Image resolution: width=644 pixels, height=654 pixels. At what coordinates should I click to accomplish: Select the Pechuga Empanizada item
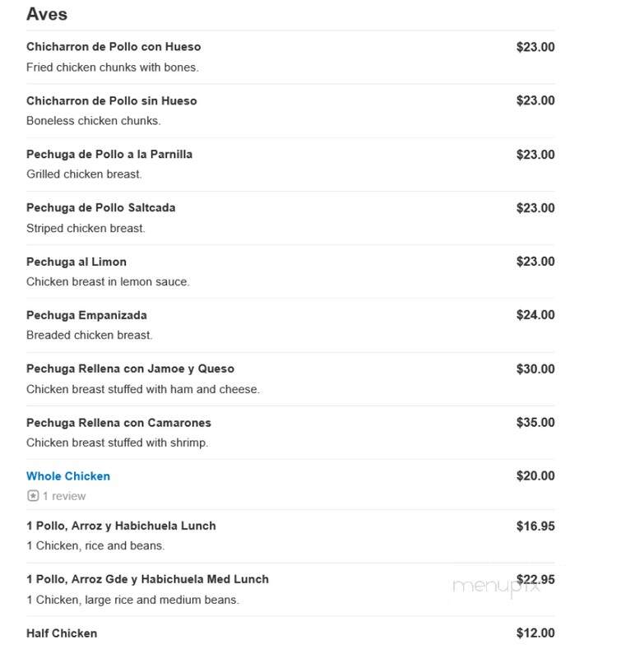(x=86, y=315)
